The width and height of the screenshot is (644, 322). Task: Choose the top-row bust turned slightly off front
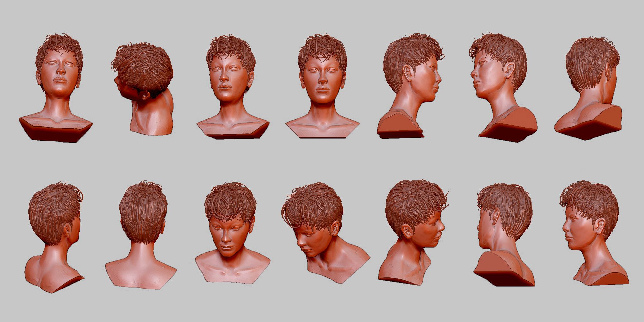click(232, 87)
